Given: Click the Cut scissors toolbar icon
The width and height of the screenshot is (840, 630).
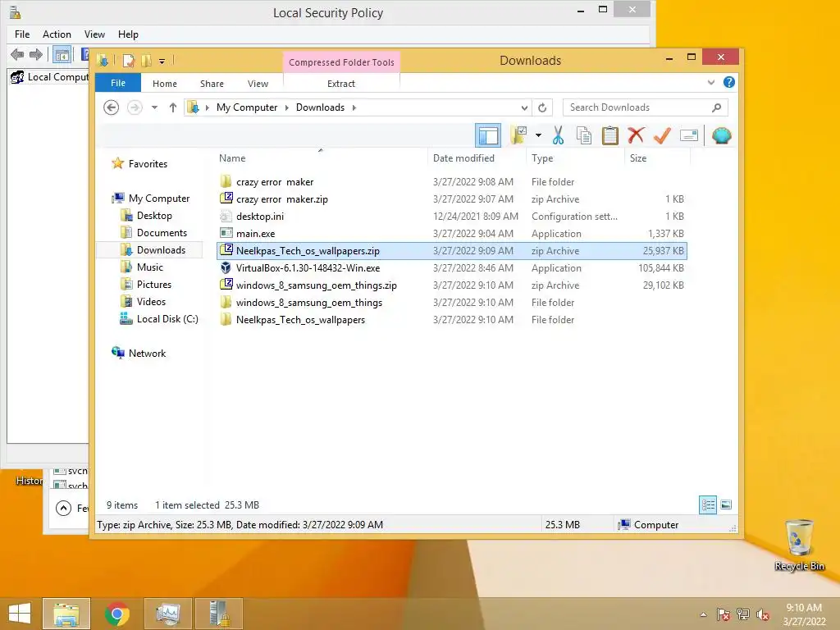Looking at the screenshot, I should click(558, 135).
